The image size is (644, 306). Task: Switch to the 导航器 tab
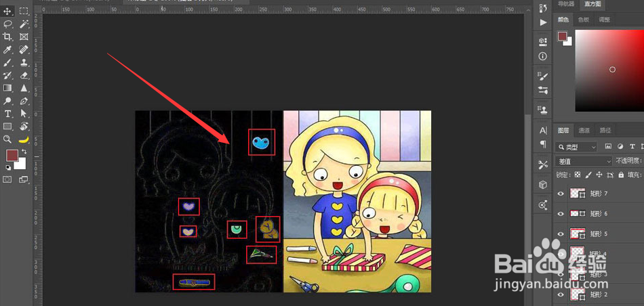click(x=566, y=4)
